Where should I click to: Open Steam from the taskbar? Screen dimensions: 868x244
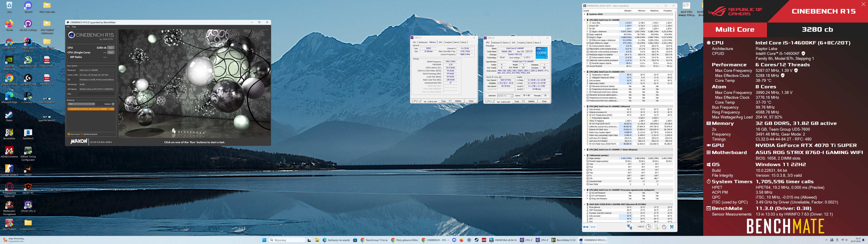point(476,240)
